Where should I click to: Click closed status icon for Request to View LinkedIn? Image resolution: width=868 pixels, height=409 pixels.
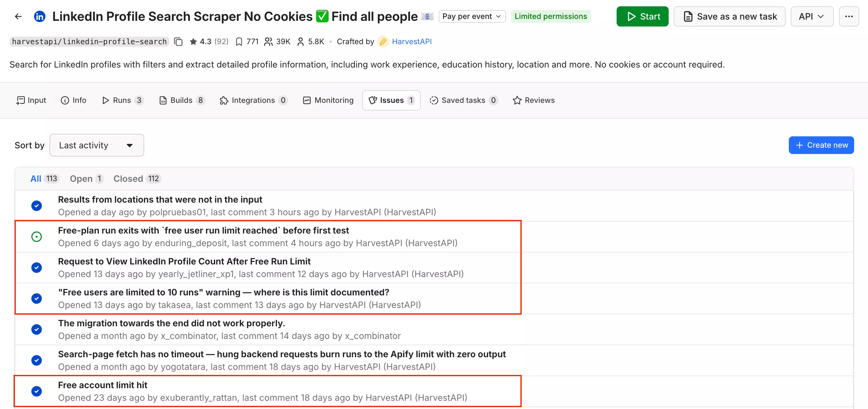pyautogui.click(x=36, y=268)
